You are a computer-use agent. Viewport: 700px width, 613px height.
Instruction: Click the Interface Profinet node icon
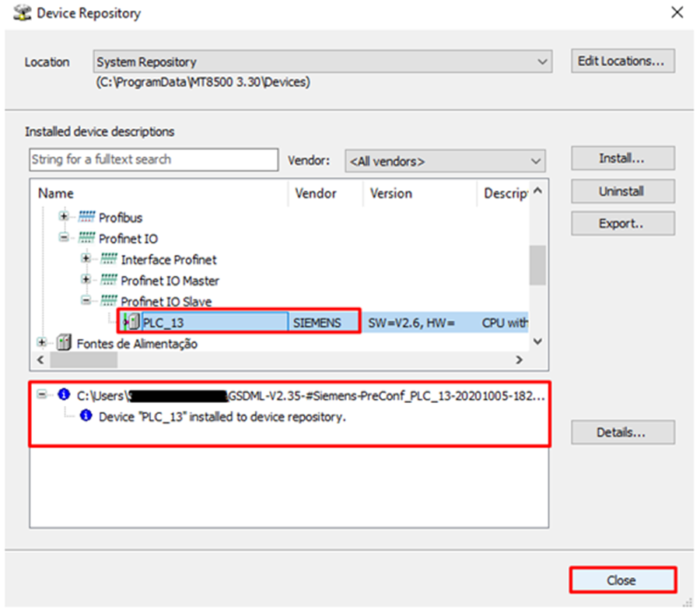108,260
